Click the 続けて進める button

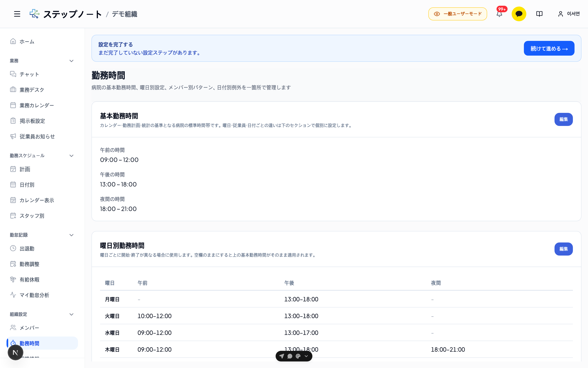[x=549, y=48]
